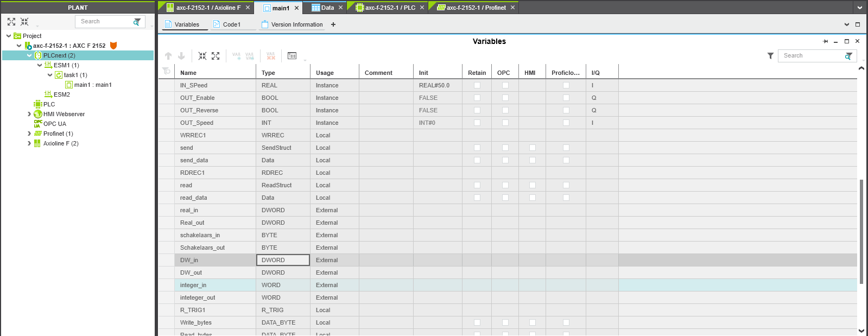Open the editor tab list dropdown
868x336 pixels.
tap(859, 8)
